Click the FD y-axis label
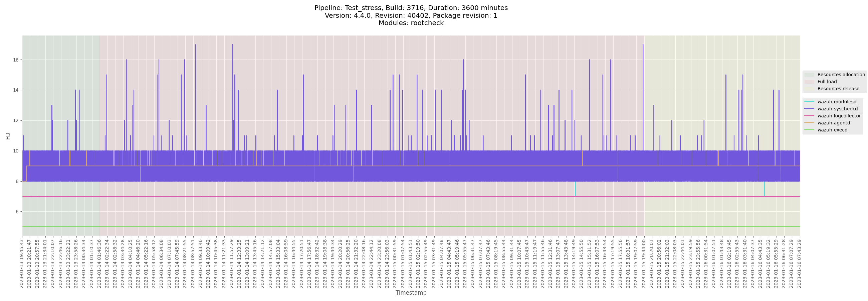Image resolution: width=868 pixels, height=301 pixels. click(8, 136)
